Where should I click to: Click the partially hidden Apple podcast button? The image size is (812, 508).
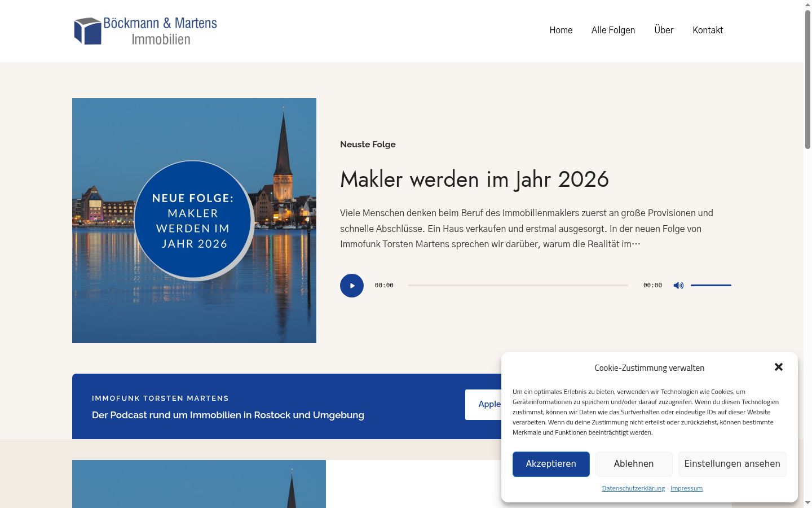(483, 404)
